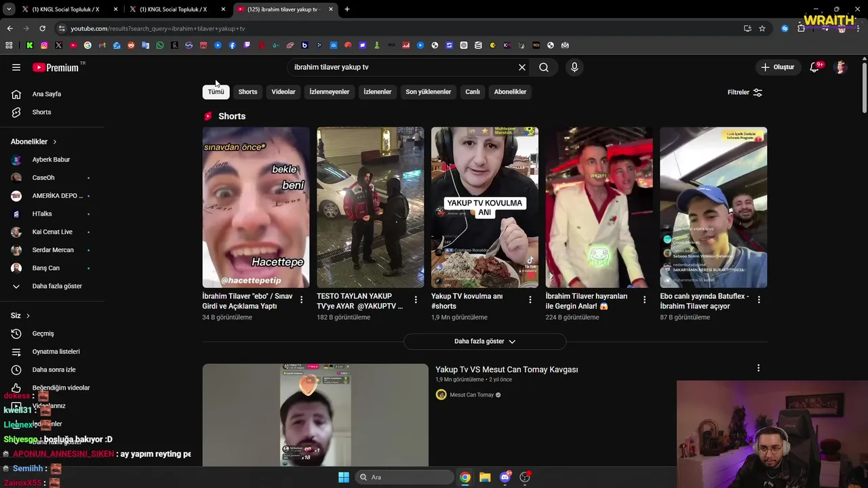Expand the Abonelikler section header

point(34,142)
